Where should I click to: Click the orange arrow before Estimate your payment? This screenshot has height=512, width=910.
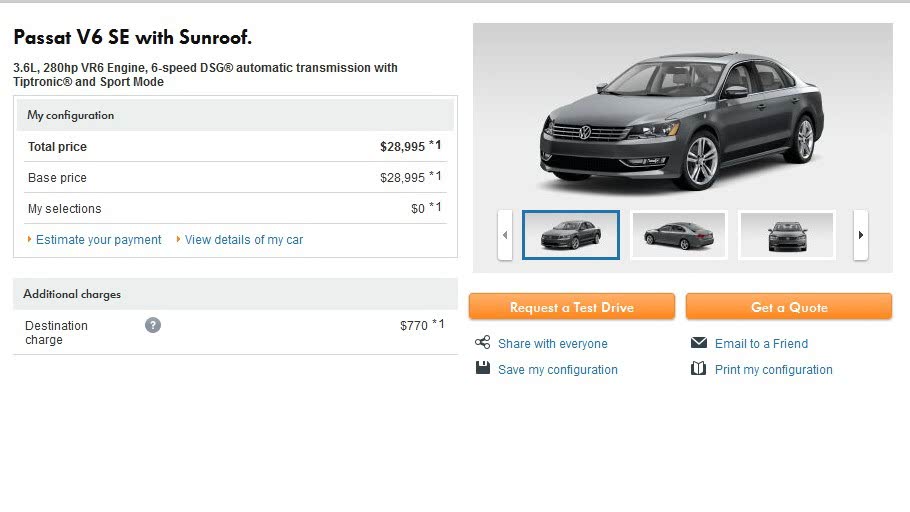click(29, 239)
